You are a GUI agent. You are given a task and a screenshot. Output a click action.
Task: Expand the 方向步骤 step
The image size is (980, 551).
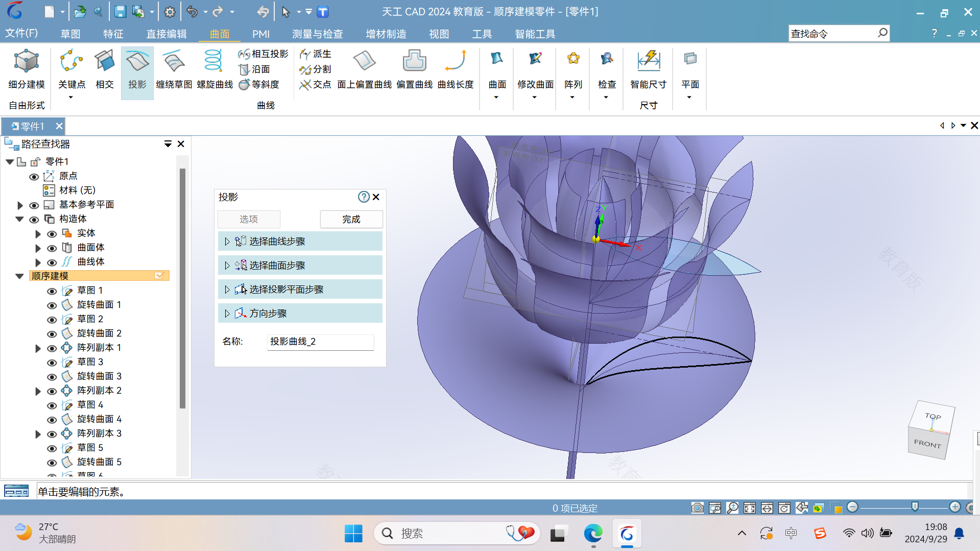[227, 314]
